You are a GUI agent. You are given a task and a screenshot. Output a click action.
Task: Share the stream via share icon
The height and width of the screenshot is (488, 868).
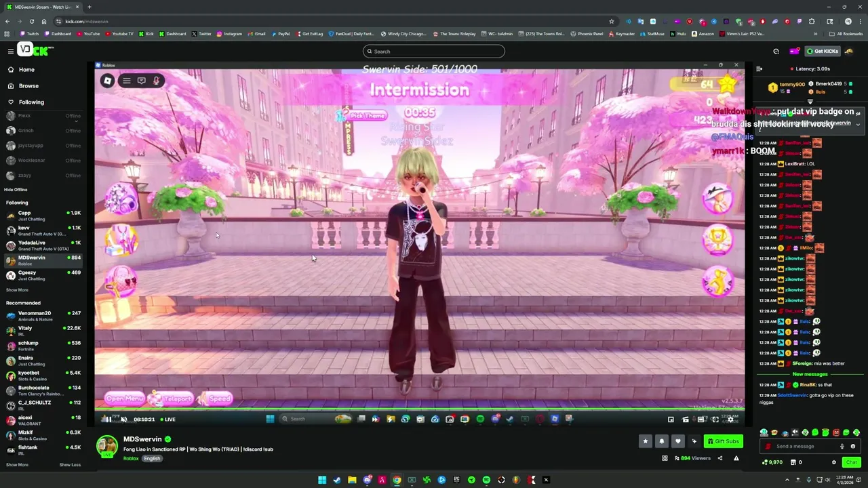720,459
